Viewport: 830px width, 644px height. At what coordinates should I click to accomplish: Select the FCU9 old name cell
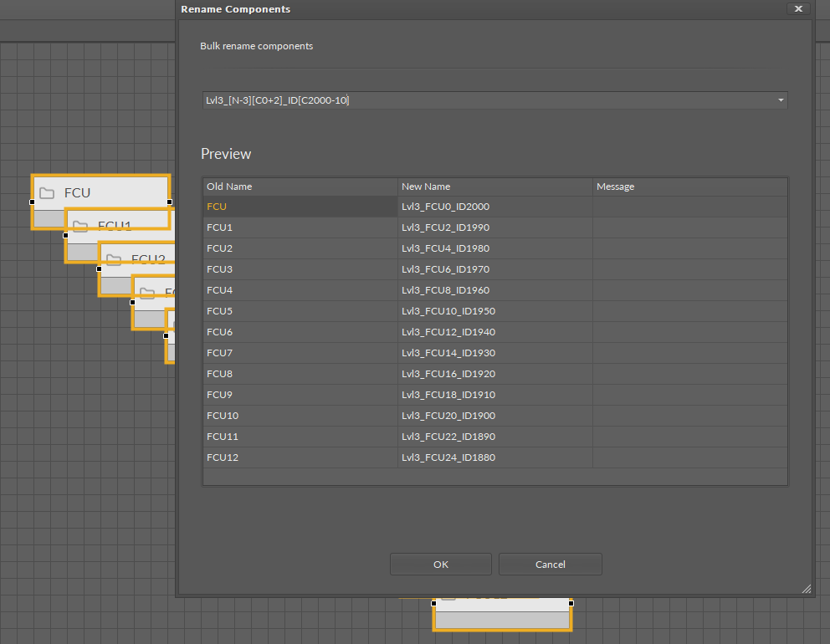300,395
